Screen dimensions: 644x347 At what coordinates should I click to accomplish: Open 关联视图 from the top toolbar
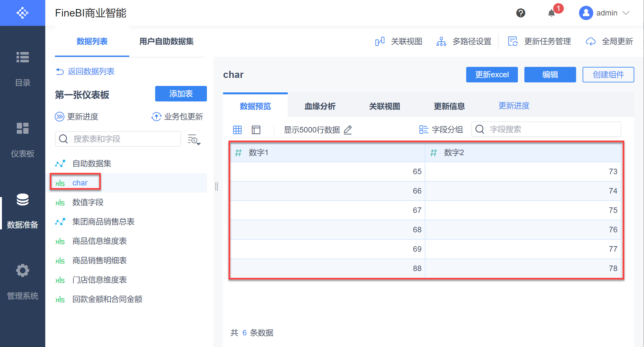(399, 41)
